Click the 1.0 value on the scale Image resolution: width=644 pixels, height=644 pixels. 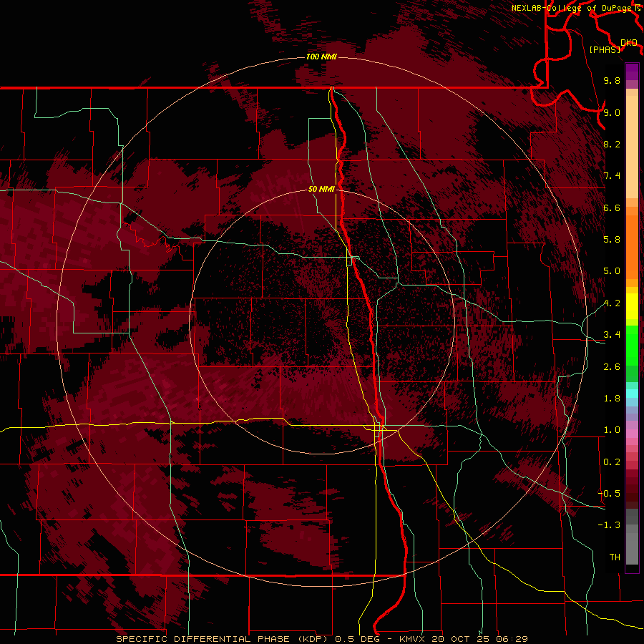point(612,430)
